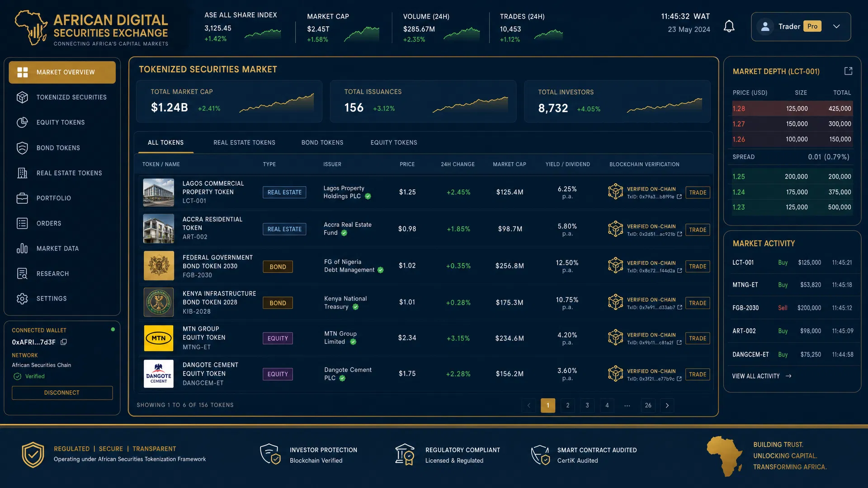Click the Portfolio briefcase icon
This screenshot has height=488, width=868.
pos(22,198)
